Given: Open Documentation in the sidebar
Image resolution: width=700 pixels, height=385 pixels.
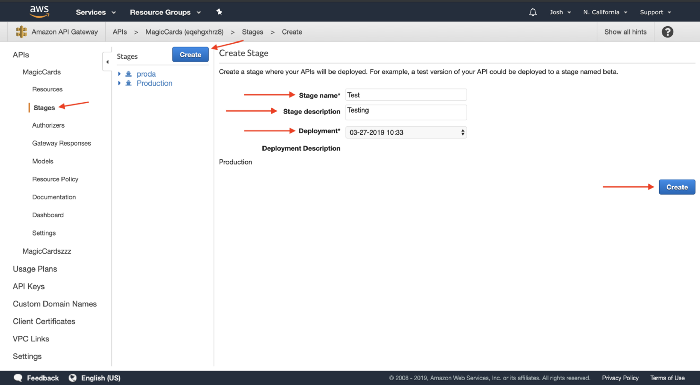Looking at the screenshot, I should 54,197.
